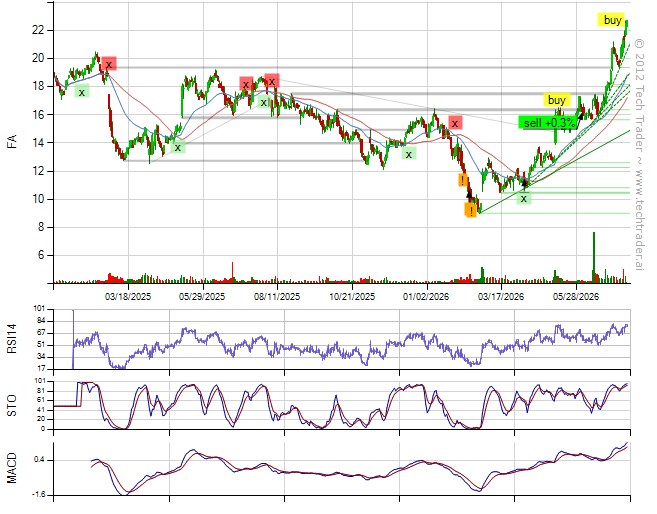The width and height of the screenshot is (657, 514).
Task: Click the RSI14 indicator title
Action: [x=12, y=339]
